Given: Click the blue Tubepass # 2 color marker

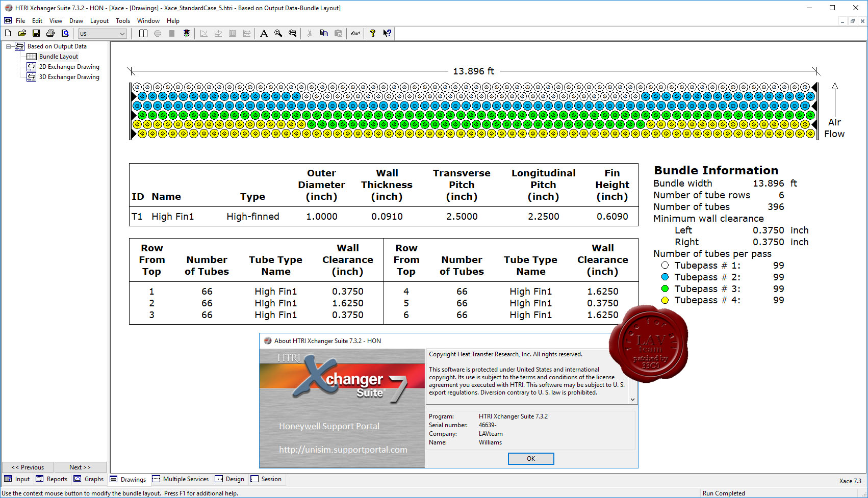Looking at the screenshot, I should (665, 277).
